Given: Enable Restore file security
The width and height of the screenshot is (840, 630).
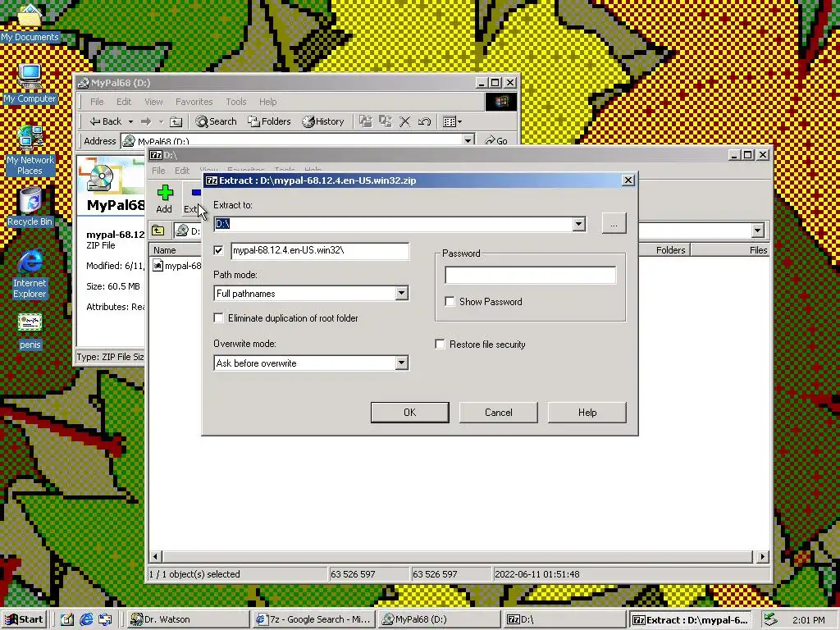Looking at the screenshot, I should coord(440,345).
